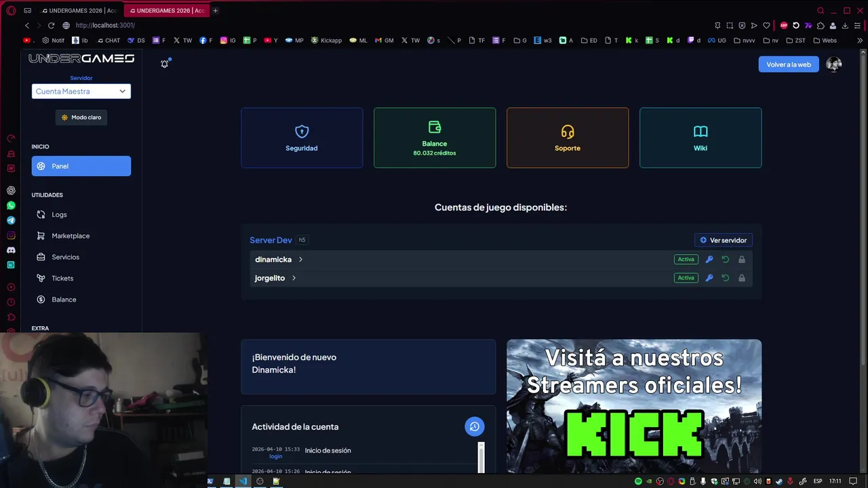The image size is (868, 488).
Task: Open the Wiki book card
Action: point(701,138)
